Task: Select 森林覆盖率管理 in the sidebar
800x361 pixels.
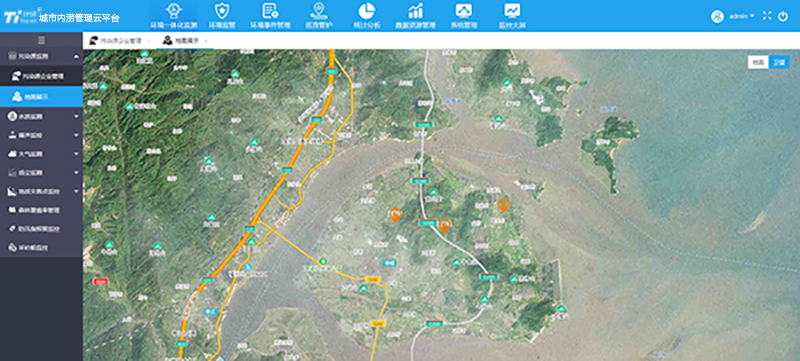Action: click(41, 210)
